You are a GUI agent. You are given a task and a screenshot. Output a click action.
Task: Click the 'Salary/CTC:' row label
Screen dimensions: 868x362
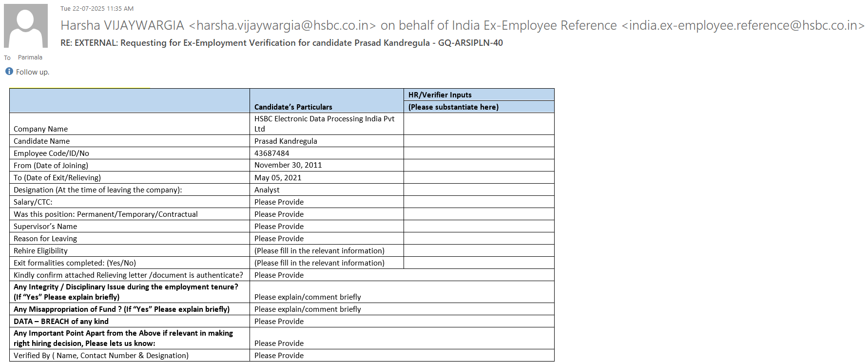(x=33, y=202)
